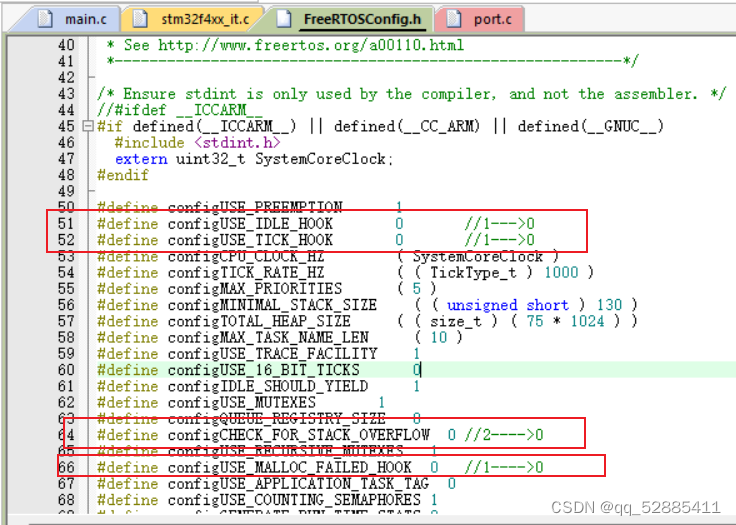Click configUSE_16_BIT_TICKS macro name

click(264, 370)
